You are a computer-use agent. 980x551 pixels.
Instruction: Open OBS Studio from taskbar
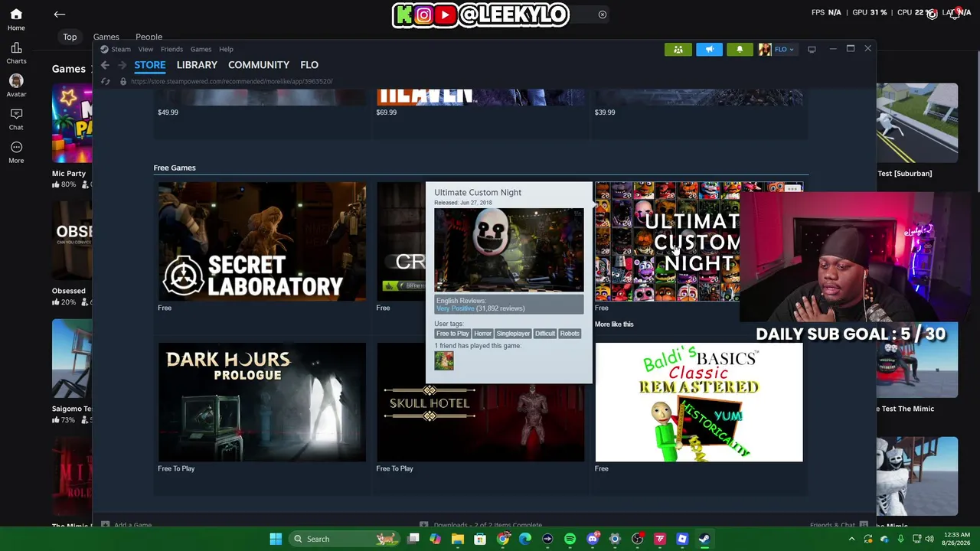coord(638,539)
